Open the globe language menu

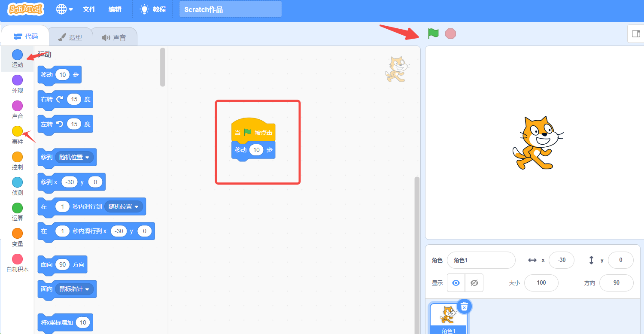pyautogui.click(x=64, y=9)
